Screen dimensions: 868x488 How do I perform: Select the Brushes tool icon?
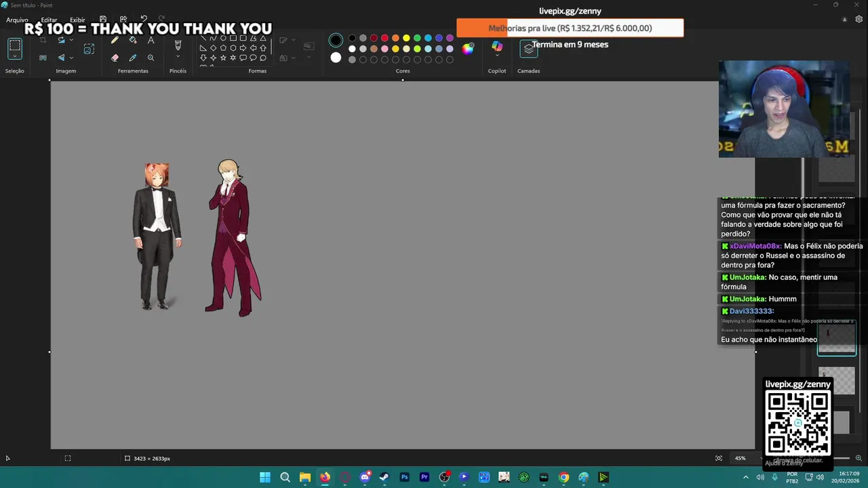(x=178, y=44)
